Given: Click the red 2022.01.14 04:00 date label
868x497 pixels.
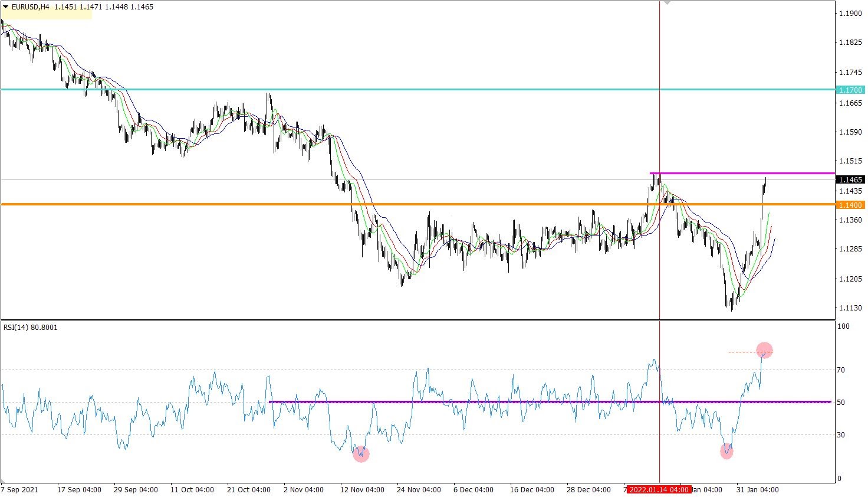Looking at the screenshot, I should [659, 490].
